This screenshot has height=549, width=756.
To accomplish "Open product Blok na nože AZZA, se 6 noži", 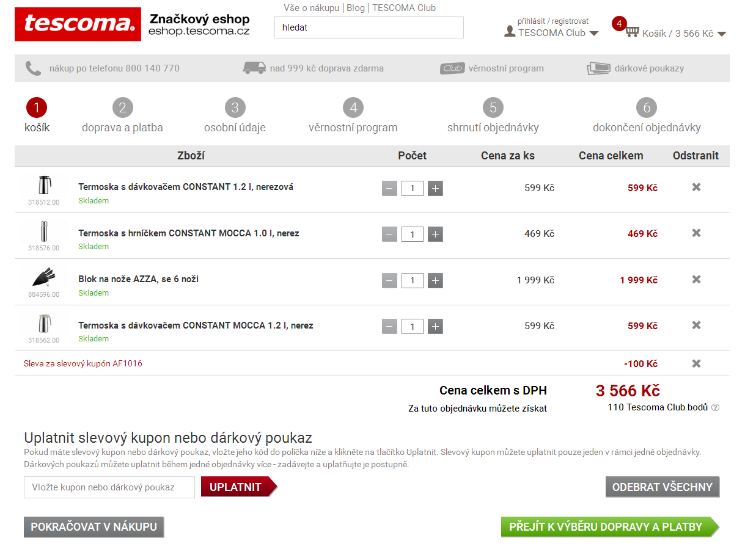I will (x=138, y=279).
